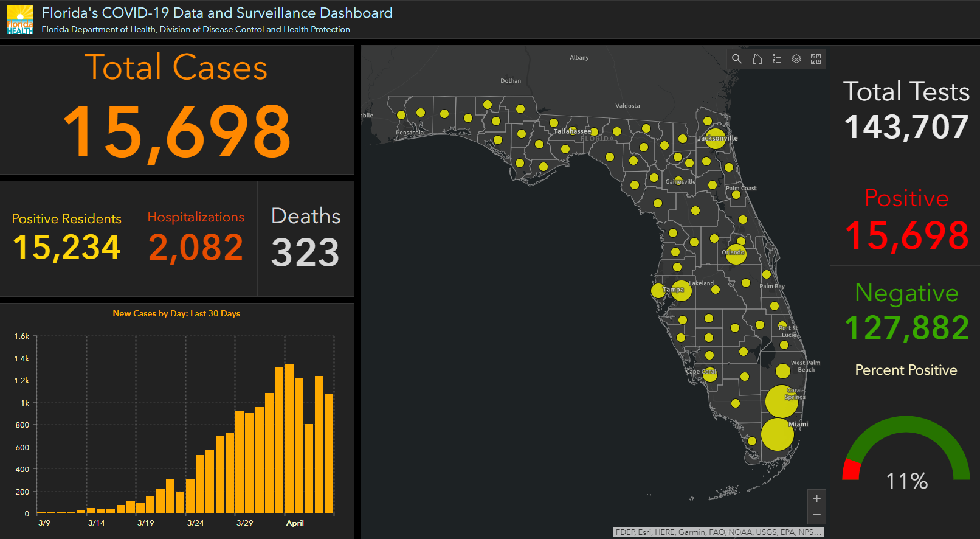
Task: Open the map layers list
Action: tap(796, 59)
